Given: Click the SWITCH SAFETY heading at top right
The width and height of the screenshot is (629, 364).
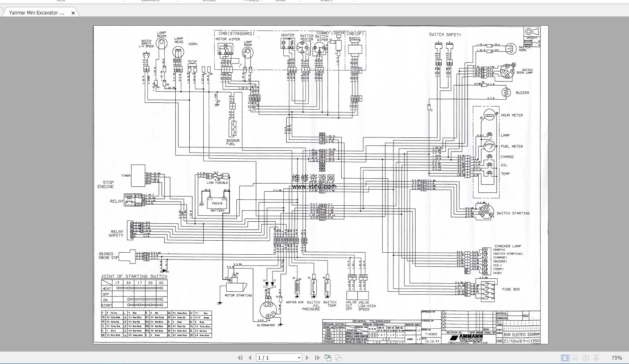Looking at the screenshot, I should point(445,35).
